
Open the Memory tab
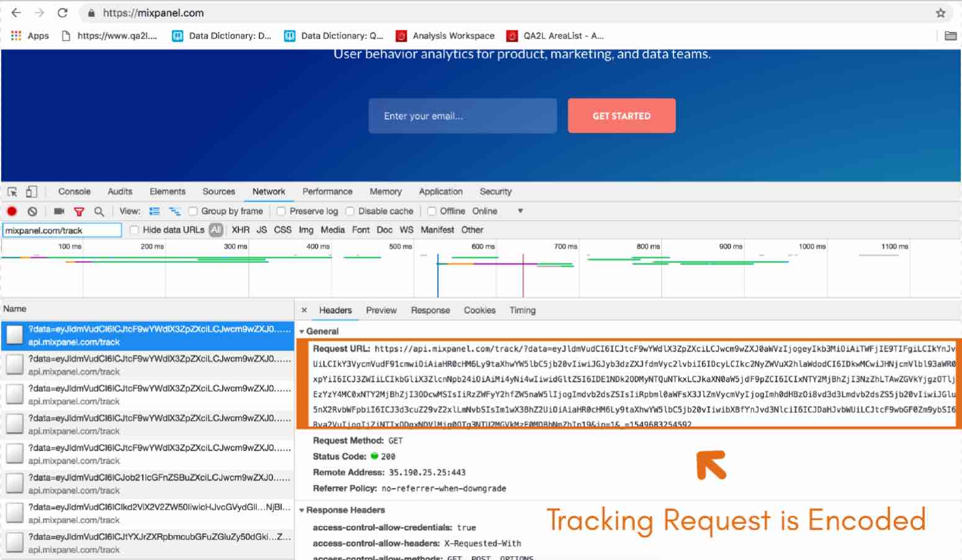point(385,192)
